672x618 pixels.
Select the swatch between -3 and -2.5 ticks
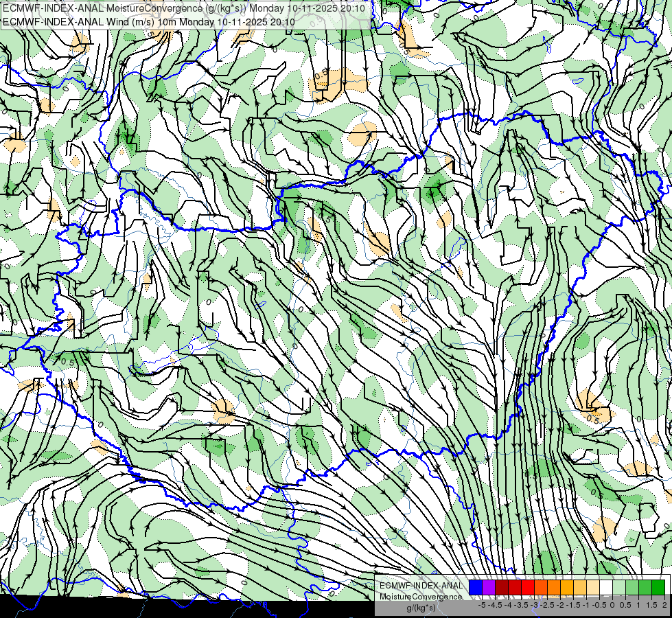click(541, 588)
